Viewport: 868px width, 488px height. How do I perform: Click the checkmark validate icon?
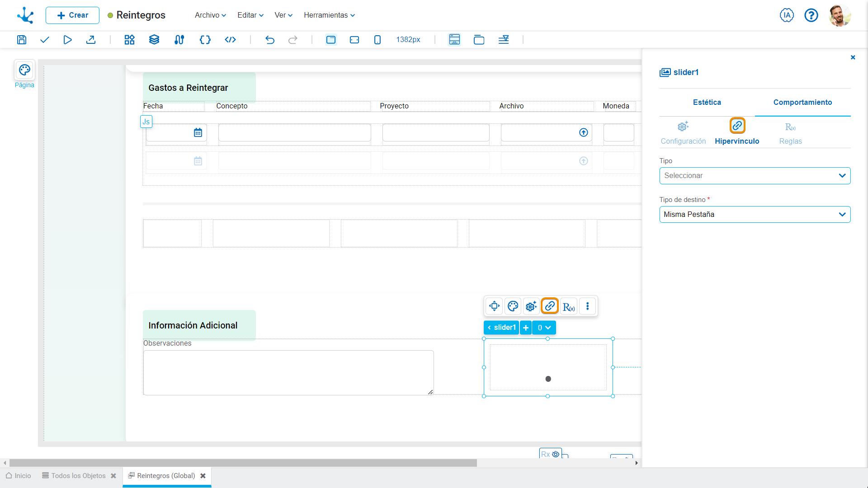pos(44,40)
